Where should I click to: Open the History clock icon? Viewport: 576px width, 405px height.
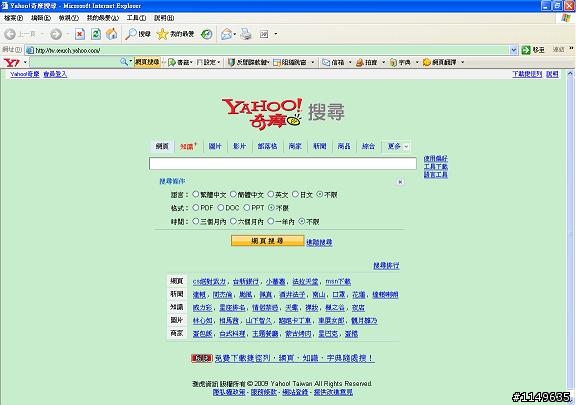pos(206,34)
